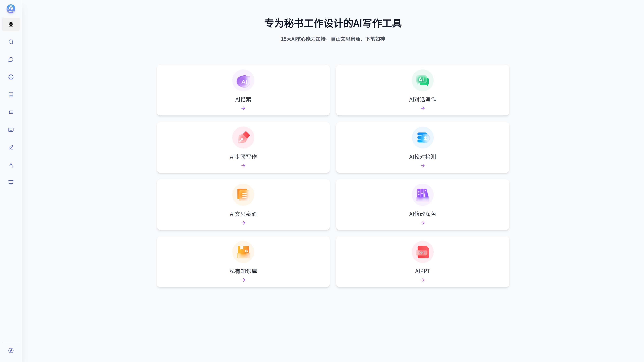Click the orange document AI文思泉涌 icon

point(243,195)
